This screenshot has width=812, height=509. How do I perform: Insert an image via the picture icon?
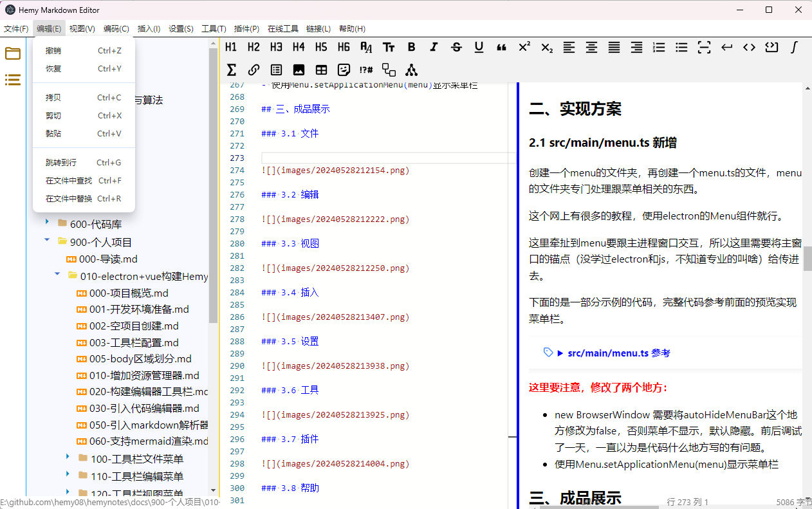pos(299,69)
